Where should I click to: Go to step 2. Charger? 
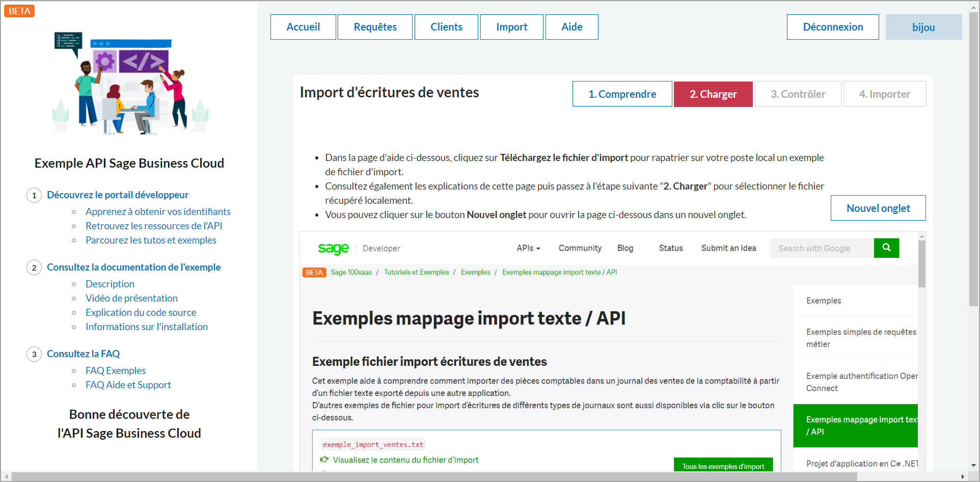coord(713,94)
